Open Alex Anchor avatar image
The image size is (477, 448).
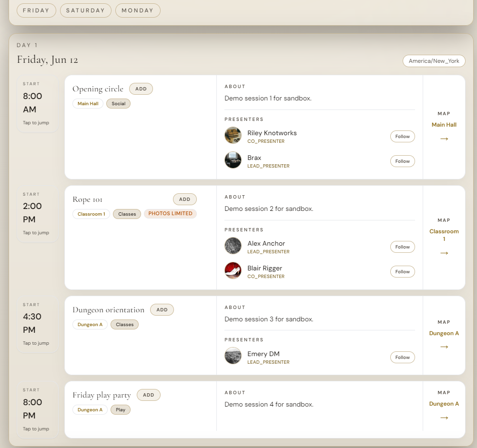233,246
